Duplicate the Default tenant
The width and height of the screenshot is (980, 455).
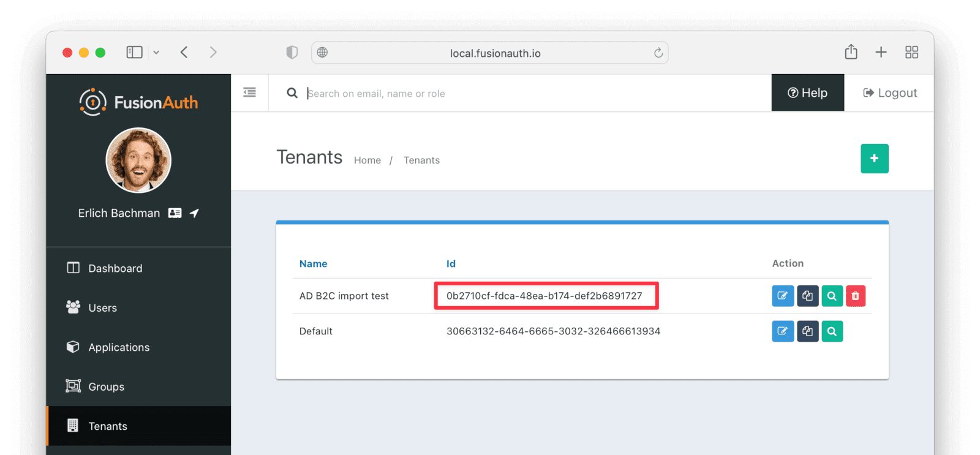pyautogui.click(x=807, y=331)
